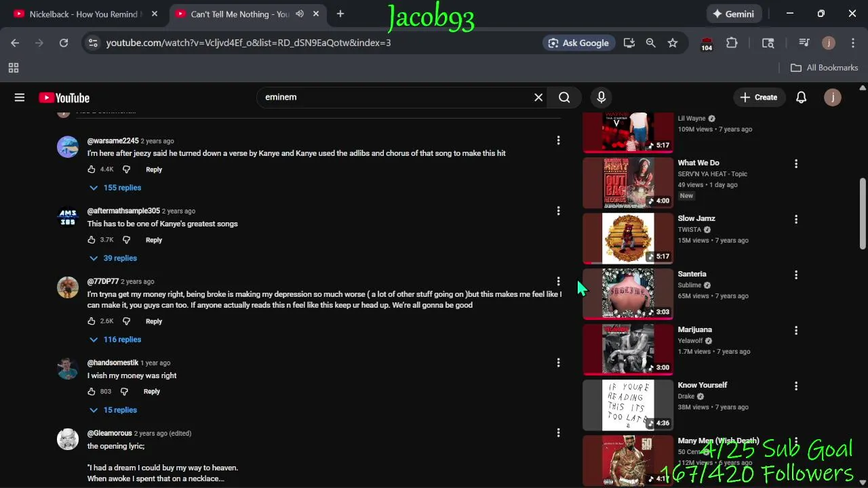Open the Chrome apps grid icon
Screen dimensions: 868x488
pyautogui.click(x=14, y=68)
